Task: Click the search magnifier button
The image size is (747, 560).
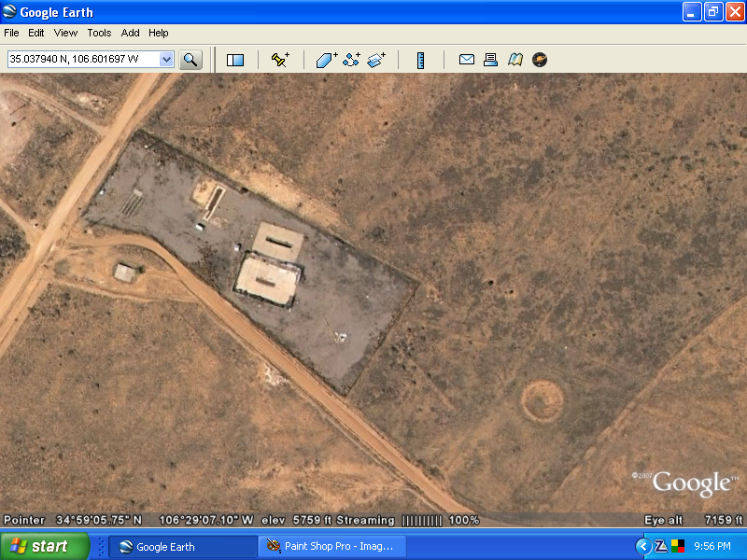Action: point(190,60)
